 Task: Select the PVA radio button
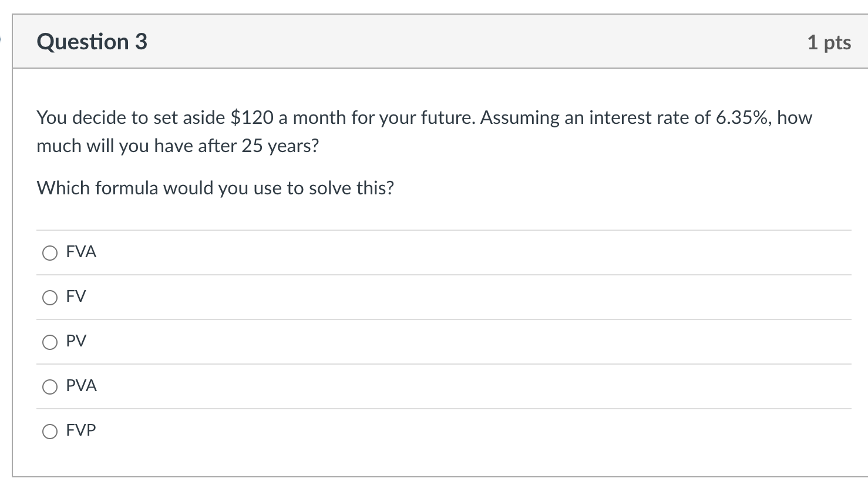50,387
